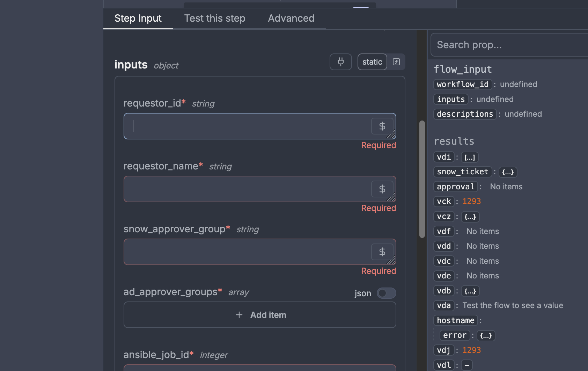Click the plus icon in Add item
The image size is (588, 371).
[239, 315]
